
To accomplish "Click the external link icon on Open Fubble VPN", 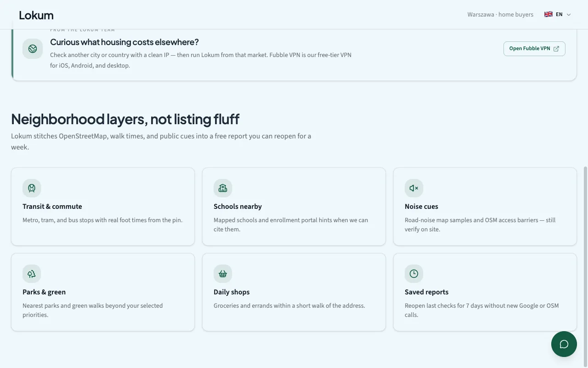I will click(556, 49).
